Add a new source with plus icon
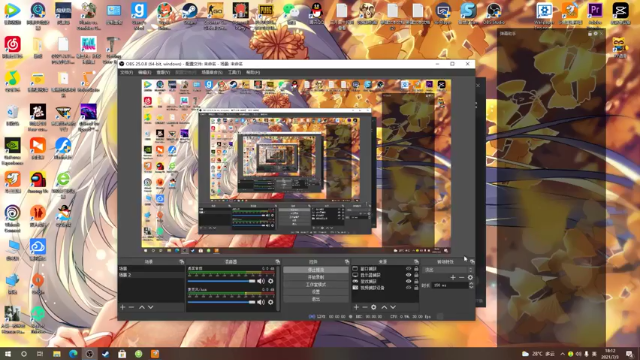The height and width of the screenshot is (360, 640). point(356,307)
